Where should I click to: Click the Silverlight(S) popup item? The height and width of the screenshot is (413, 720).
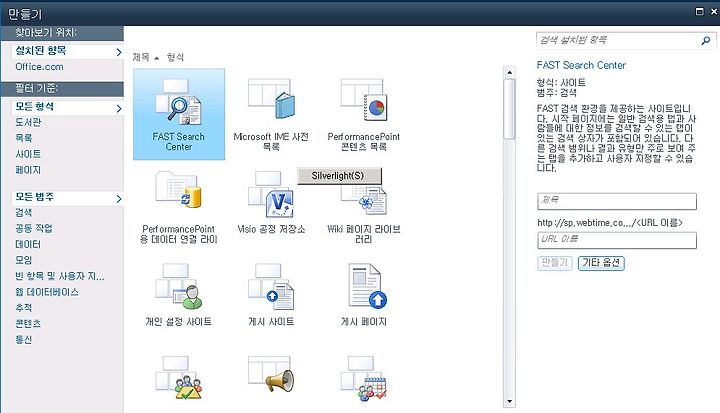(x=339, y=176)
